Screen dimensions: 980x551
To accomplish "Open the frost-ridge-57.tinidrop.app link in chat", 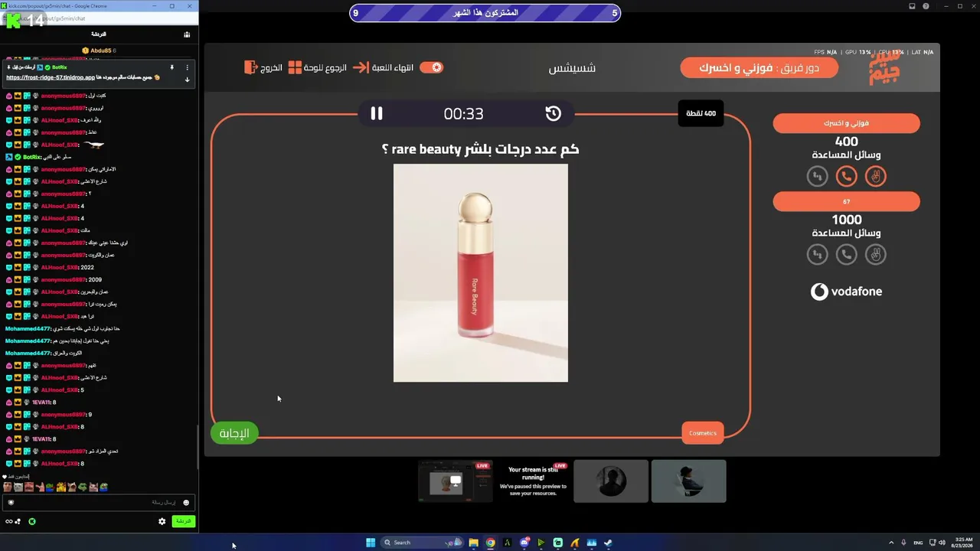I will click(x=51, y=77).
